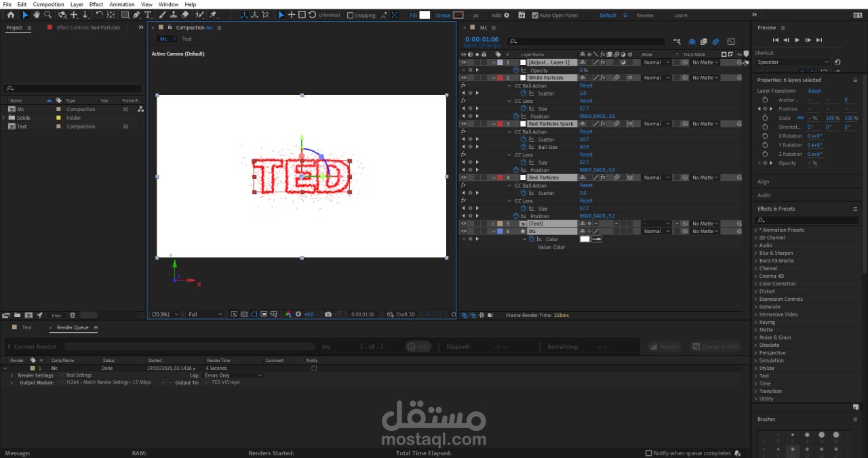Switch to Effect Controls Red Particles tab

88,27
